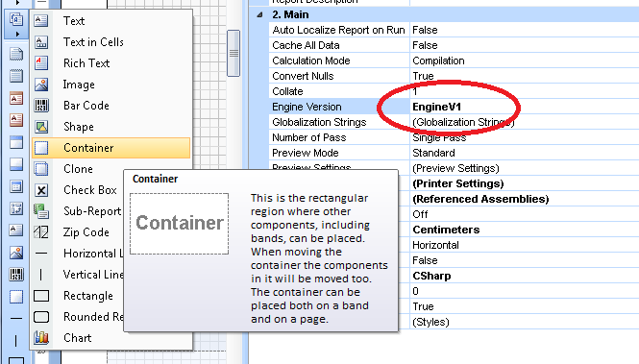Screen dimensions: 639x364
Task: Choose Sub-Report from the components menu
Action: (78, 211)
